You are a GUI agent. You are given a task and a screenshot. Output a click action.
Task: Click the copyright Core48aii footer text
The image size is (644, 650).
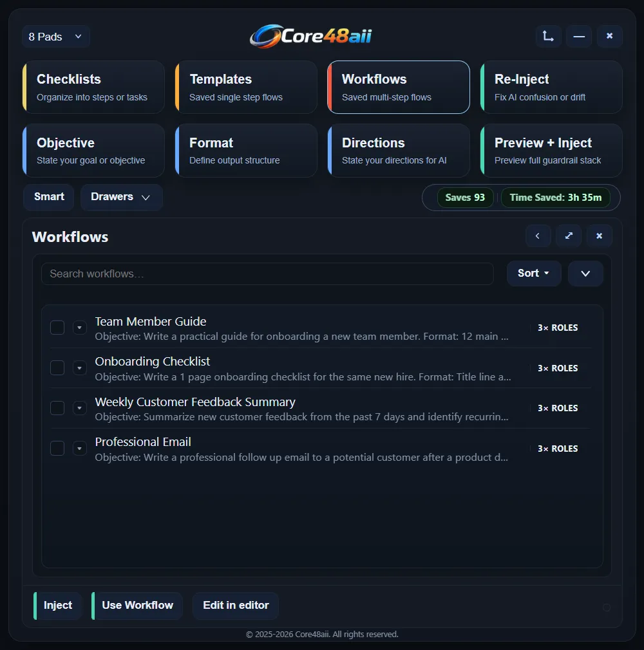(x=322, y=635)
